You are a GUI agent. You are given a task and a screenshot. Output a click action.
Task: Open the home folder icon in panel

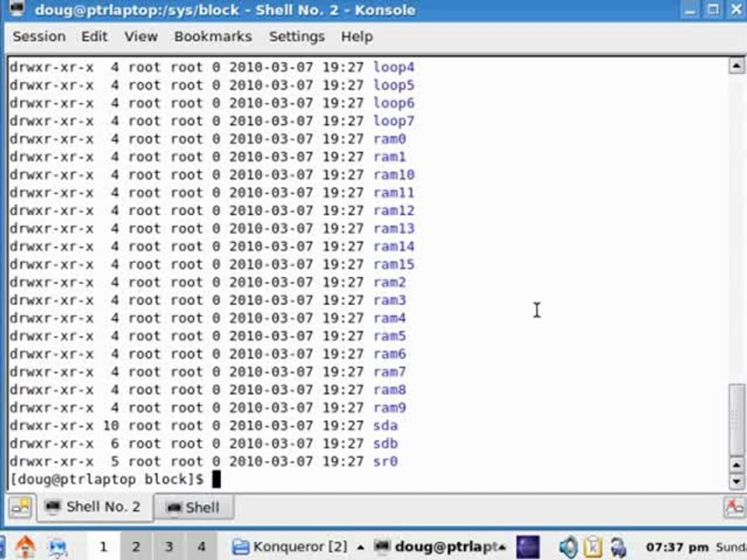[x=26, y=547]
